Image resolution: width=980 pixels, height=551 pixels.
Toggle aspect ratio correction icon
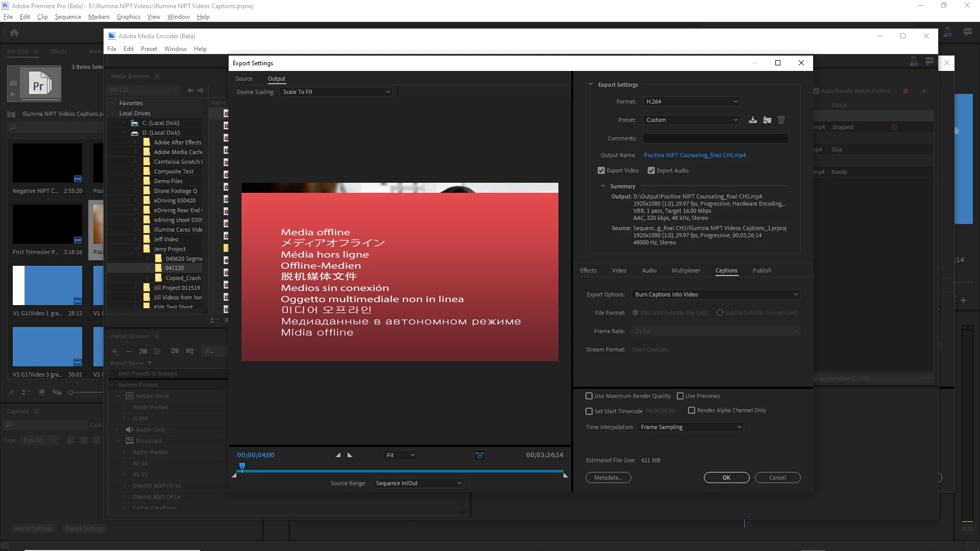click(479, 456)
